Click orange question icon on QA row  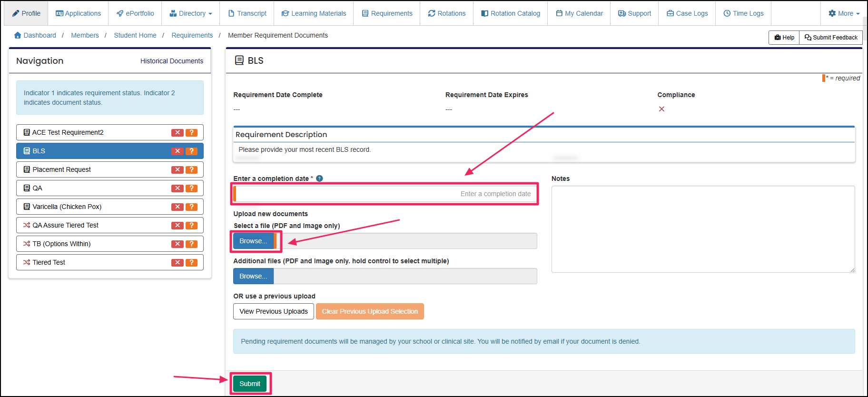[x=191, y=189]
